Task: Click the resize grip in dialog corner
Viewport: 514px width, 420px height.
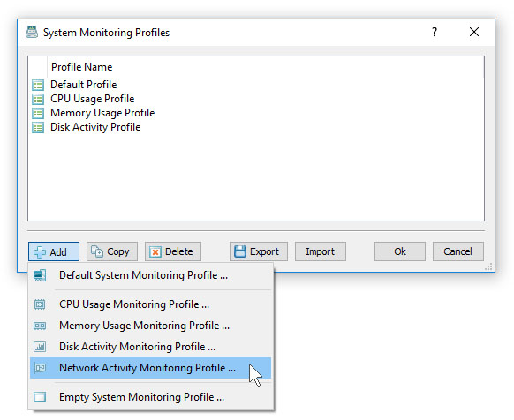Action: point(488,266)
